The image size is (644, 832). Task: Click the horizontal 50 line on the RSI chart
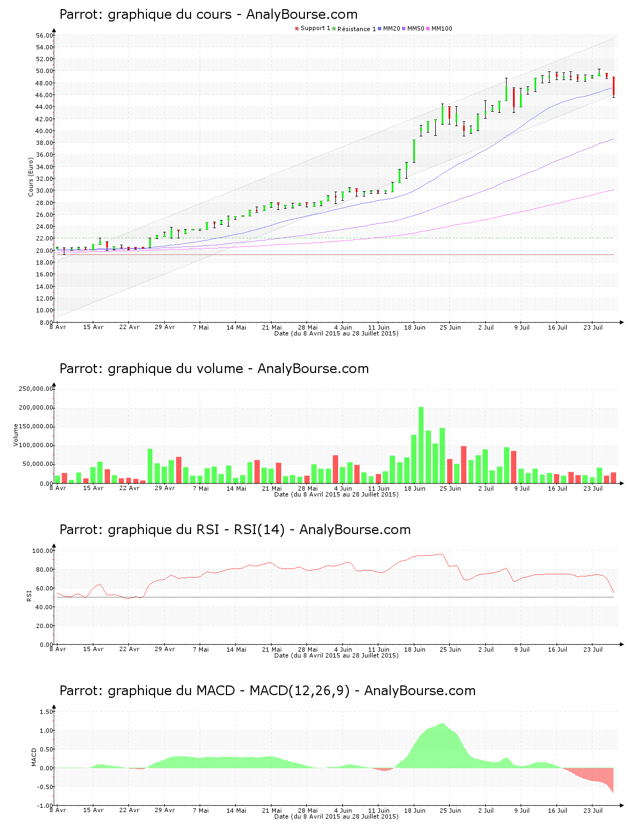point(335,597)
